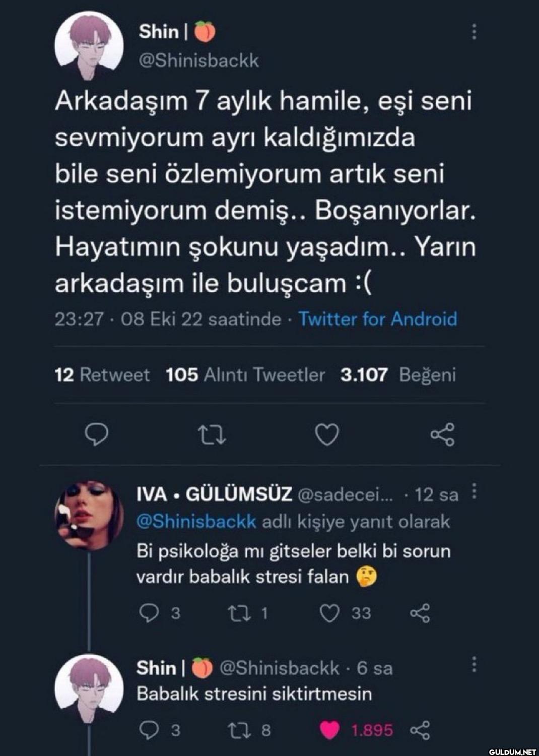The image size is (539, 756).
Task: Like the IVA • GÜLÜMSÜZ reply with 33 likes
Action: pyautogui.click(x=330, y=613)
